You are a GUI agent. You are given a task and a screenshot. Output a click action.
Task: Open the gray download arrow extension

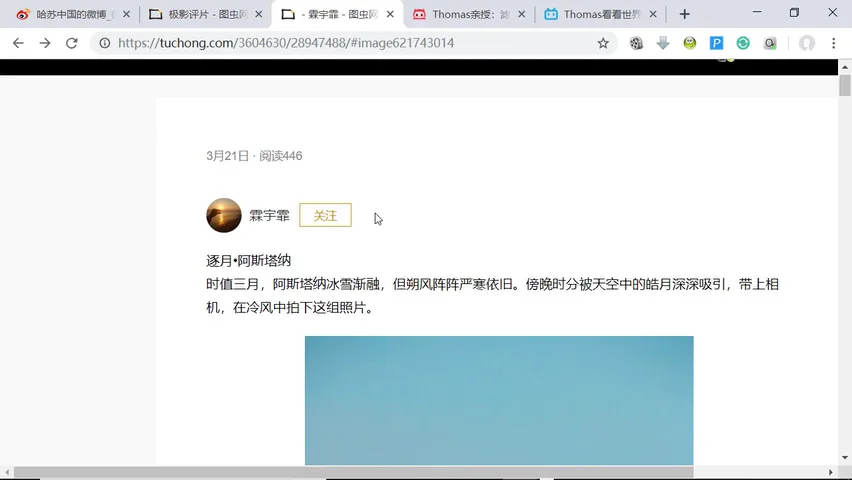coord(663,43)
